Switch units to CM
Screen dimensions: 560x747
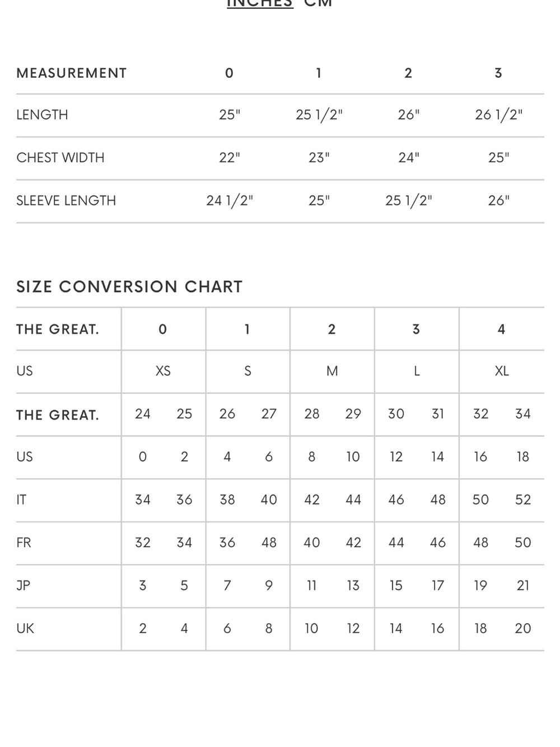click(x=318, y=3)
